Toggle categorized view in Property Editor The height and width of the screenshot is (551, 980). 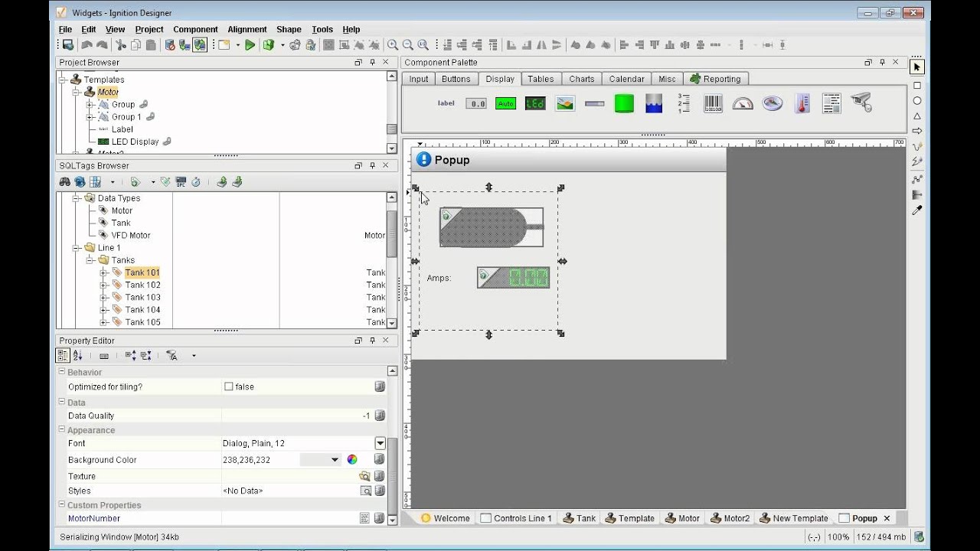click(63, 356)
